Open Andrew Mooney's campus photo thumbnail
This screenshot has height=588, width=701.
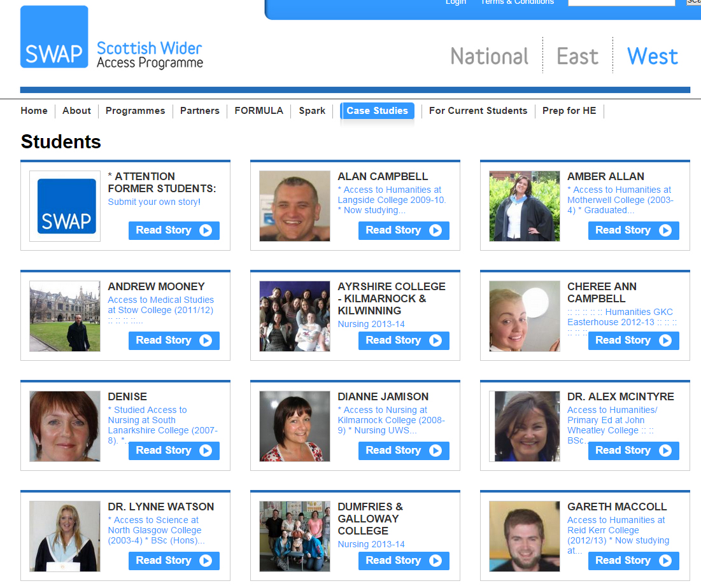point(65,316)
